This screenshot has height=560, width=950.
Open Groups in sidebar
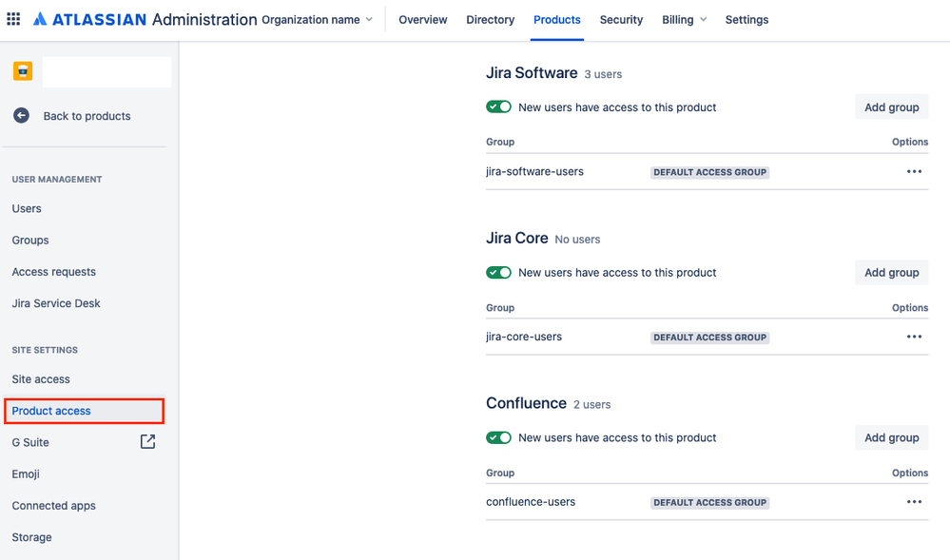click(x=30, y=240)
